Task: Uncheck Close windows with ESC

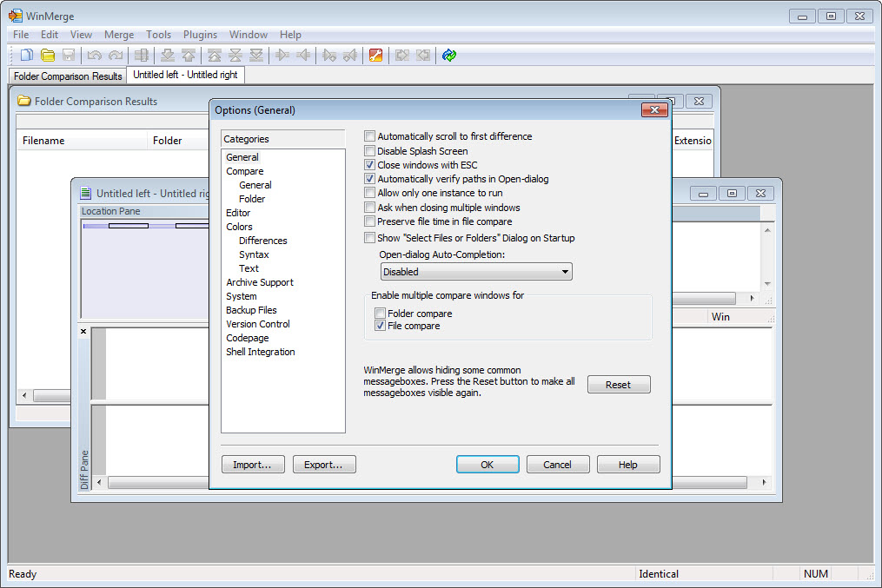Action: pyautogui.click(x=369, y=165)
